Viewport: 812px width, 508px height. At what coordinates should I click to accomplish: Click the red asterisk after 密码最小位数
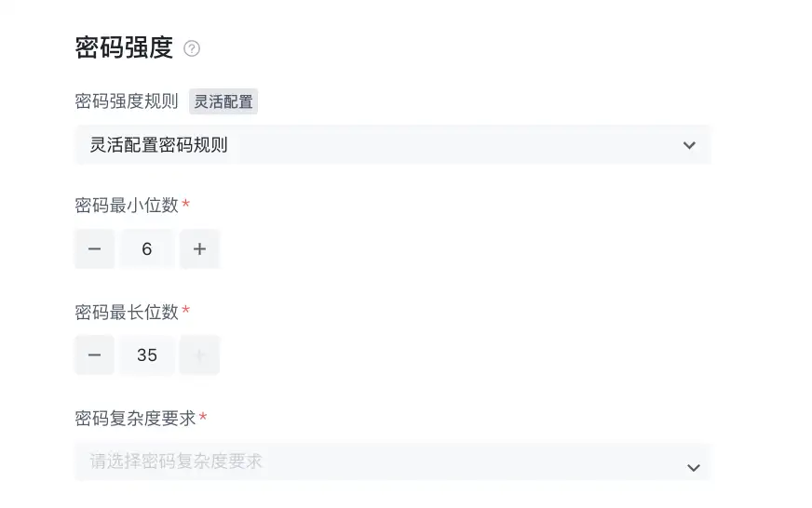[x=186, y=204]
